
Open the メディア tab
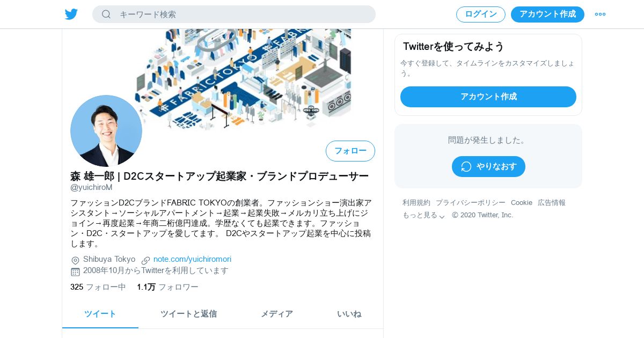tap(277, 314)
